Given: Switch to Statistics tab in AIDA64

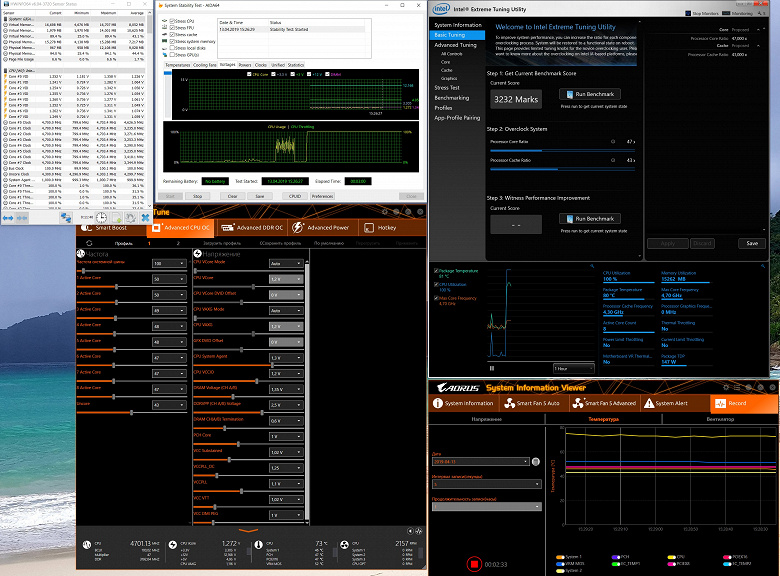Looking at the screenshot, I should pos(296,65).
